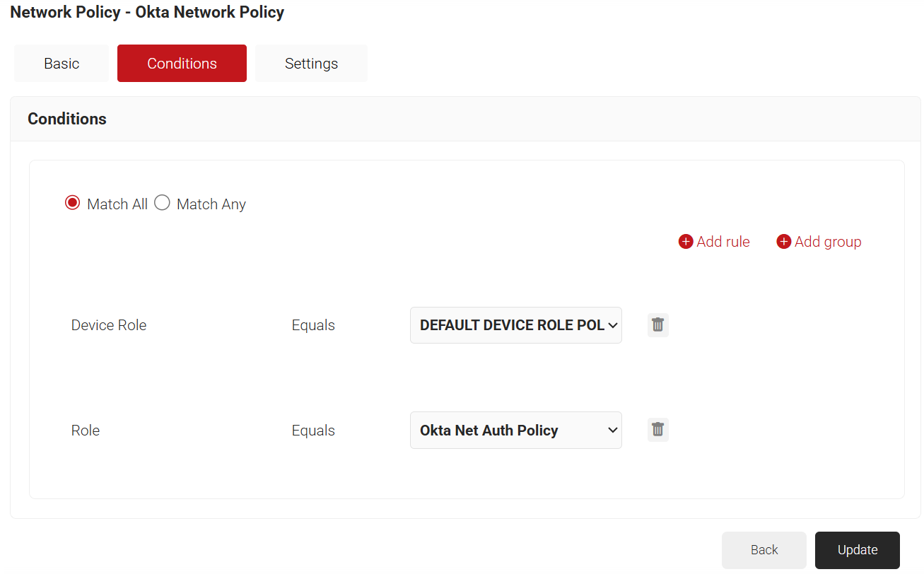Open the Settings tab
This screenshot has width=924, height=579.
pyautogui.click(x=311, y=64)
